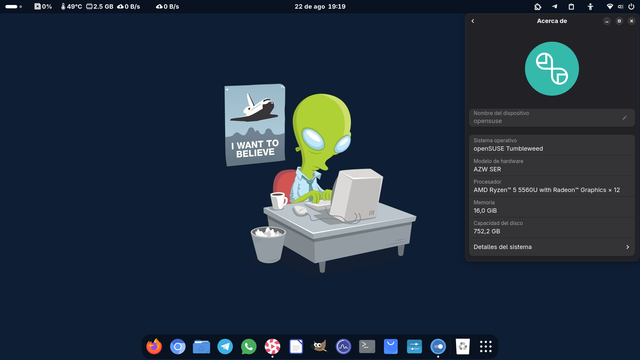Open the power system menu
Image resolution: width=640 pixels, height=360 pixels.
[x=631, y=7]
